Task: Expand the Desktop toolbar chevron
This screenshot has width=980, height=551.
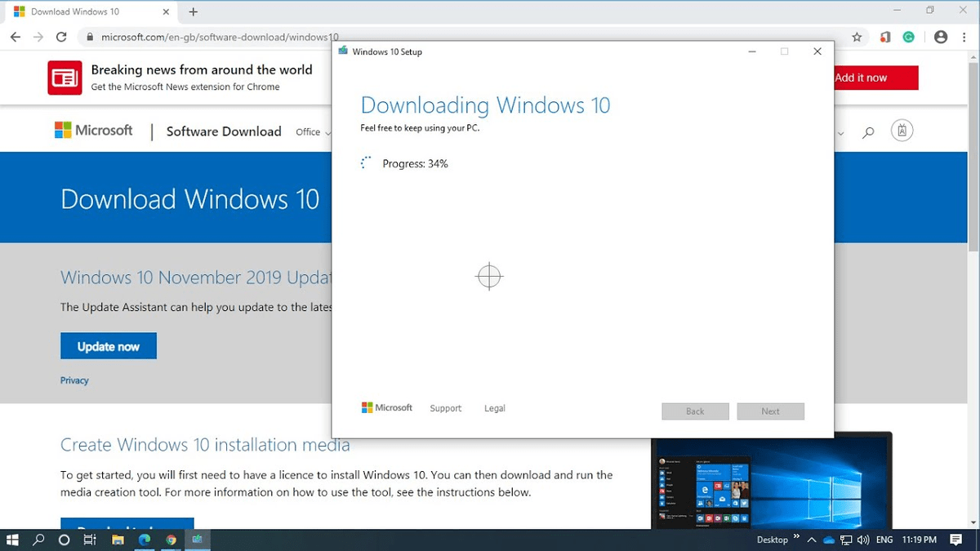Action: coord(795,539)
